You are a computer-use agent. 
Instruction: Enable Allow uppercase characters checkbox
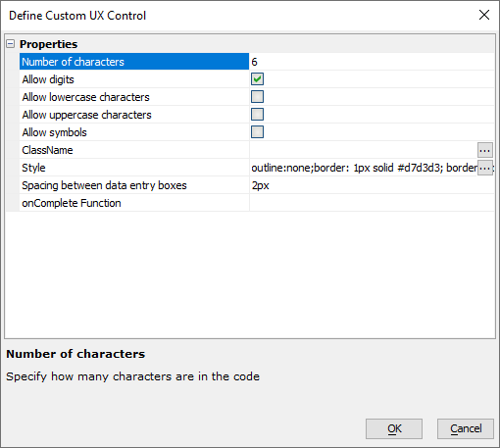(257, 115)
